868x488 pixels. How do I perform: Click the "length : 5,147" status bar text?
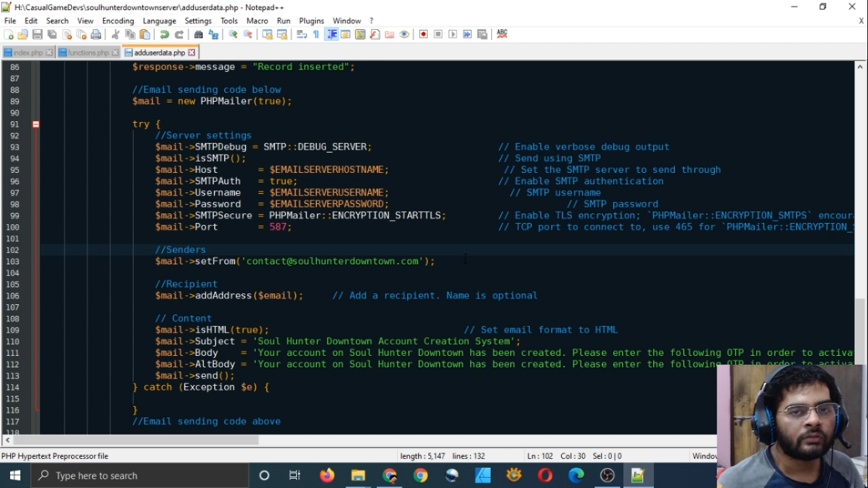(423, 456)
